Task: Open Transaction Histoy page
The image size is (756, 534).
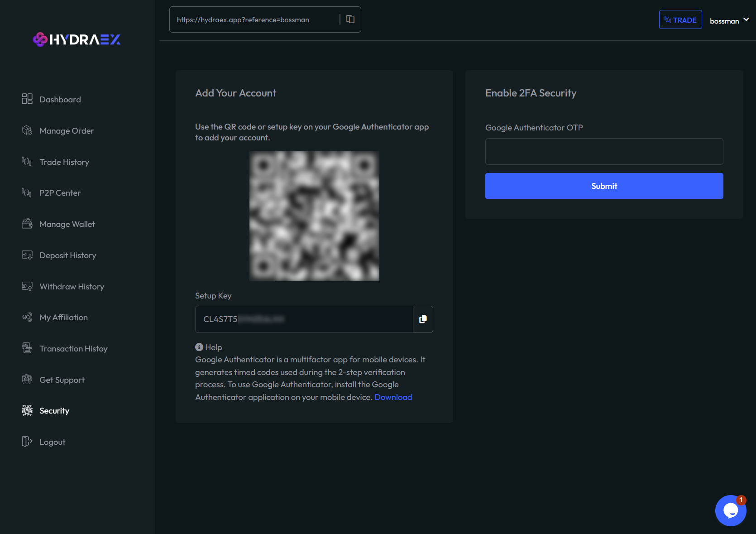Action: coord(73,348)
